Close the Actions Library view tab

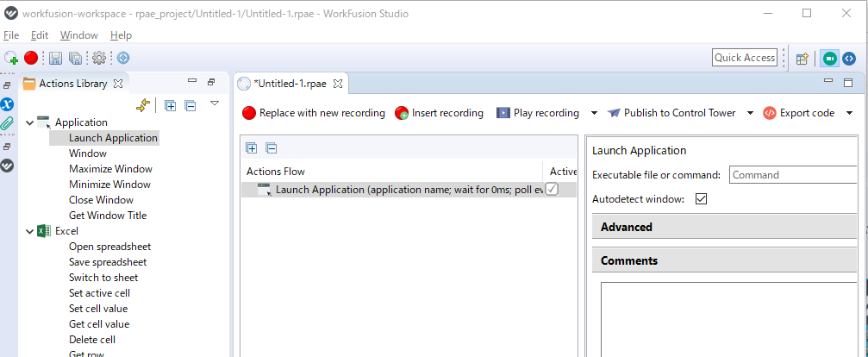click(117, 84)
